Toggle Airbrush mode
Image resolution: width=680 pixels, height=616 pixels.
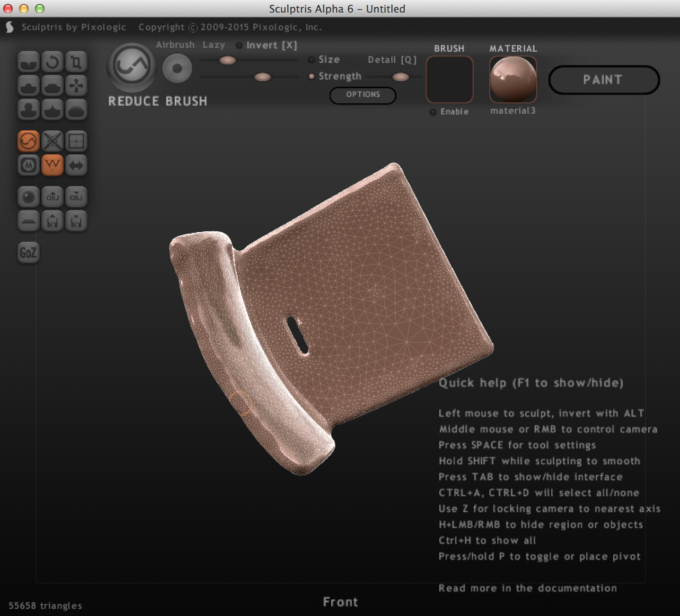click(175, 45)
